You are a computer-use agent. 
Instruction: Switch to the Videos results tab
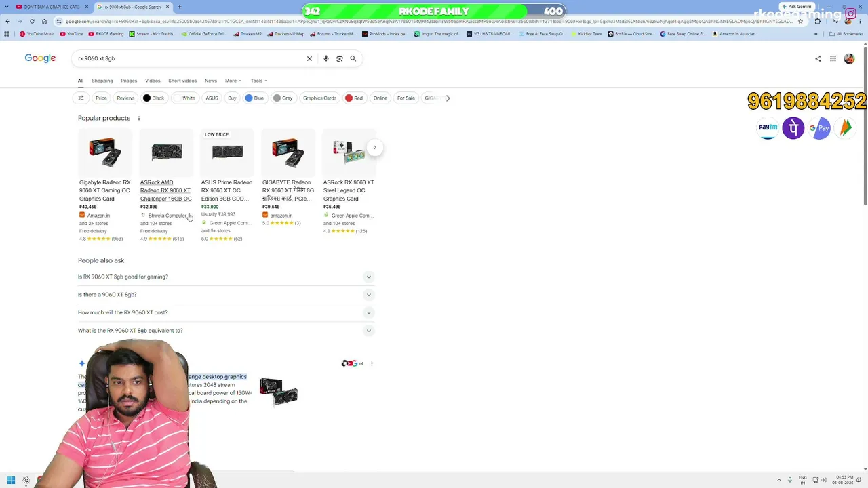153,81
